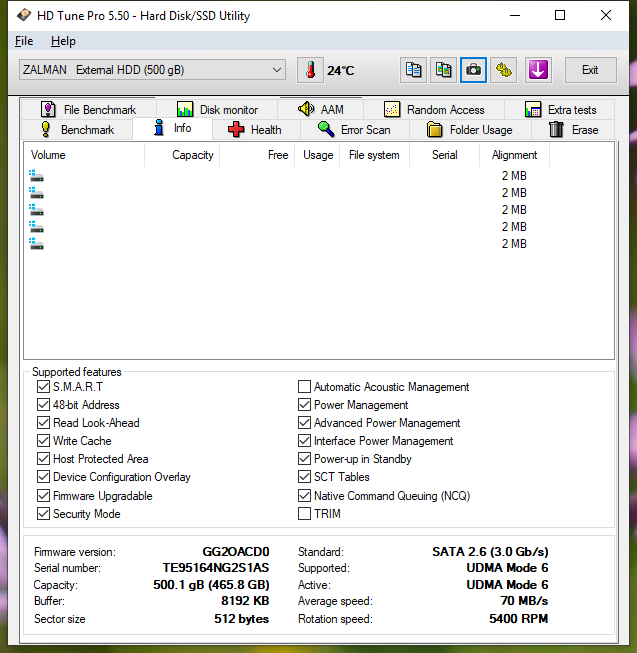Click the average speed 70 MB/s value
Viewport: 637px width, 653px height.
tap(524, 601)
